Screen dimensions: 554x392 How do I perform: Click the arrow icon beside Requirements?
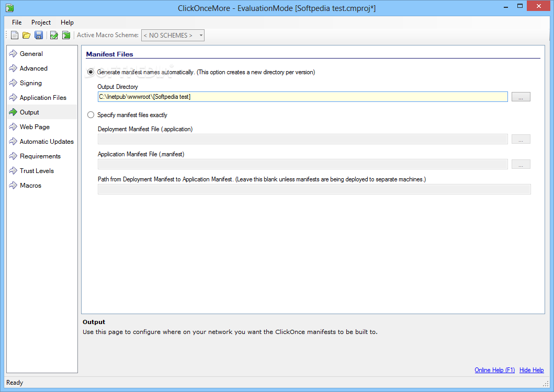pos(13,156)
